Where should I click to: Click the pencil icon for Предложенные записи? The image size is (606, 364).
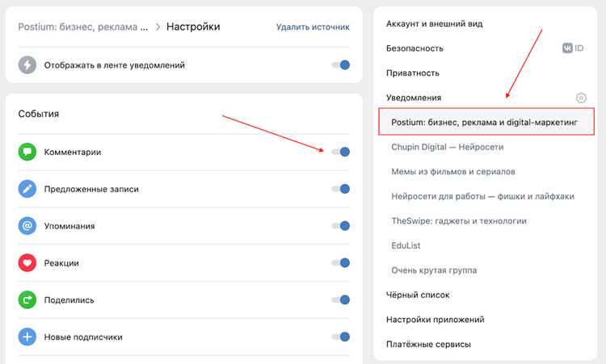27,189
